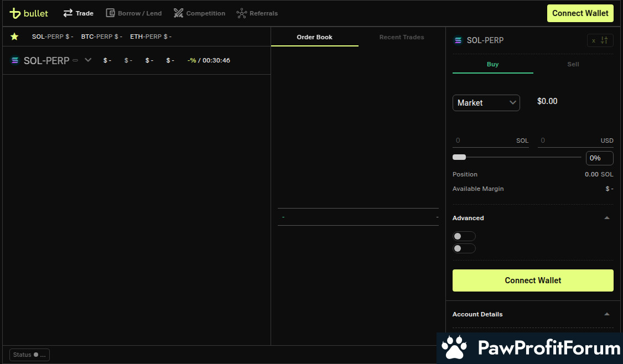The image size is (623, 364).
Task: Select the Sell tab
Action: pyautogui.click(x=573, y=64)
